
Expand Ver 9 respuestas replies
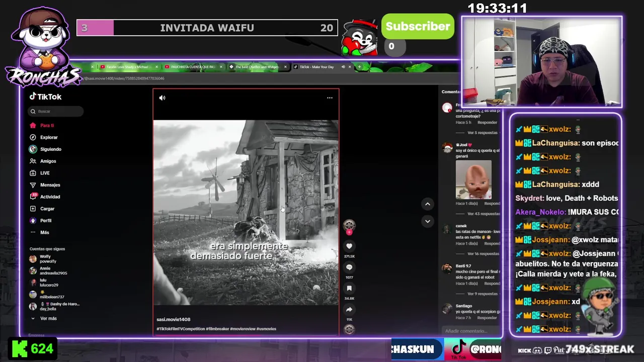click(x=482, y=294)
